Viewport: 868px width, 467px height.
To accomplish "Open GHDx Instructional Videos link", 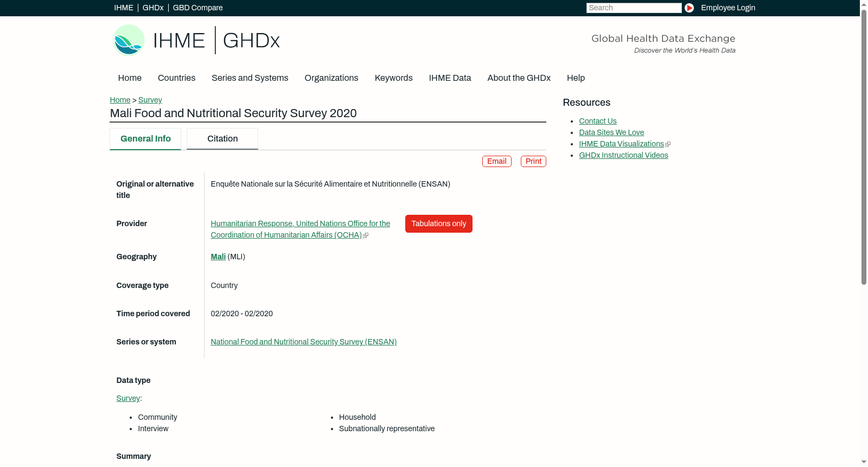I will (623, 156).
